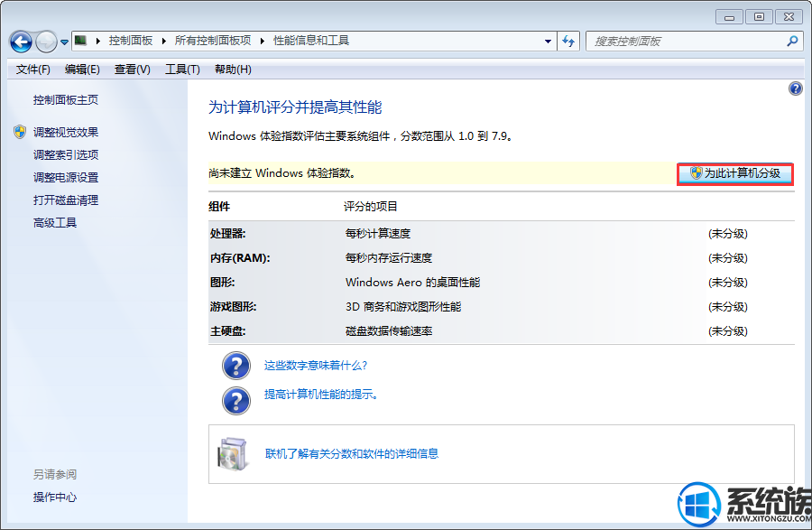Open the 查看(V) menu
This screenshot has width=812, height=530.
pyautogui.click(x=132, y=70)
